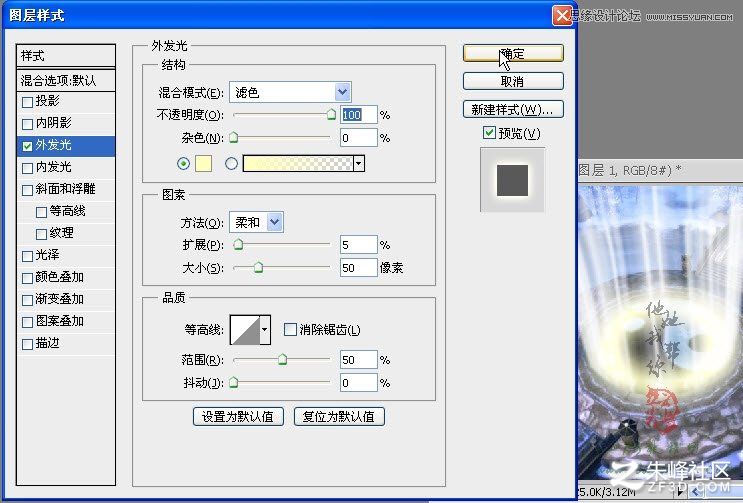Click the 杂色 slider handle
This screenshot has width=743, height=503.
[234, 138]
